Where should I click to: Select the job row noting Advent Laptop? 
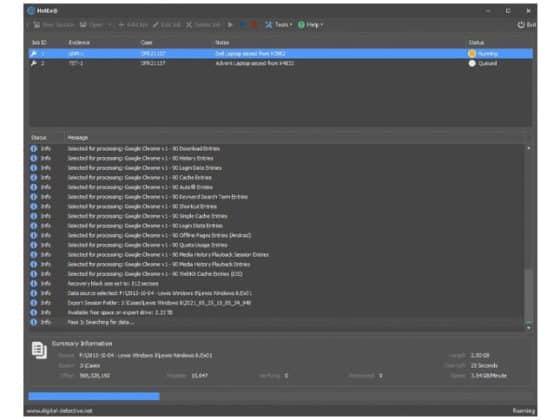[x=281, y=63]
